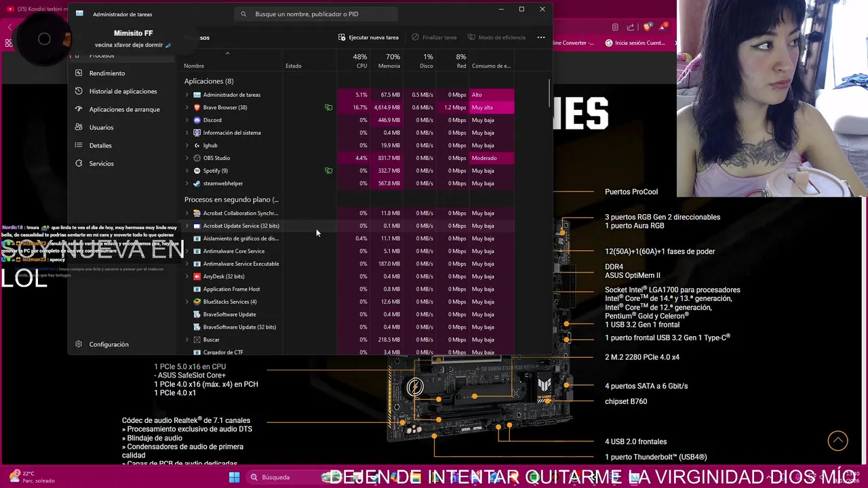
Task: Expand the BlueStacks Services (4) group
Action: coord(187,302)
